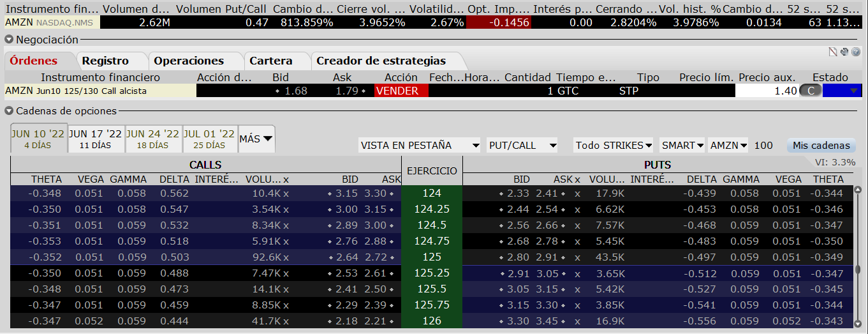This screenshot has height=334, width=868.
Task: Click the Precio aux. field showing 1.40
Action: point(767,91)
